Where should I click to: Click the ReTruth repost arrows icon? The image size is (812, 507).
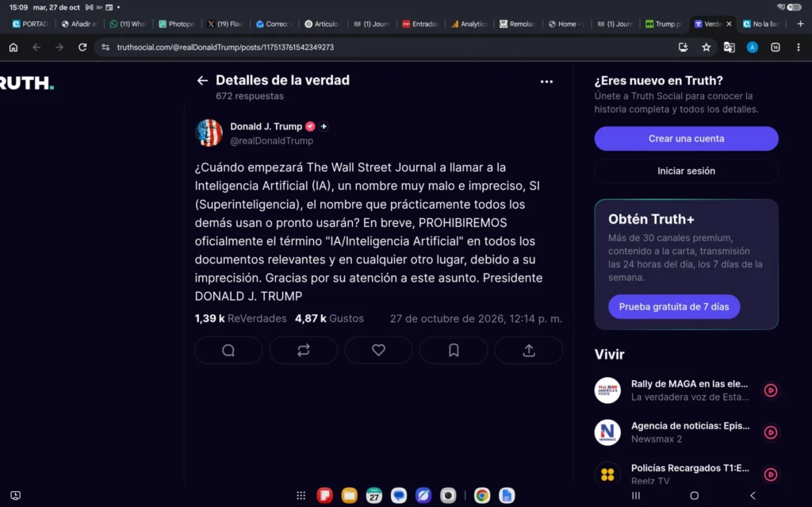(x=304, y=351)
